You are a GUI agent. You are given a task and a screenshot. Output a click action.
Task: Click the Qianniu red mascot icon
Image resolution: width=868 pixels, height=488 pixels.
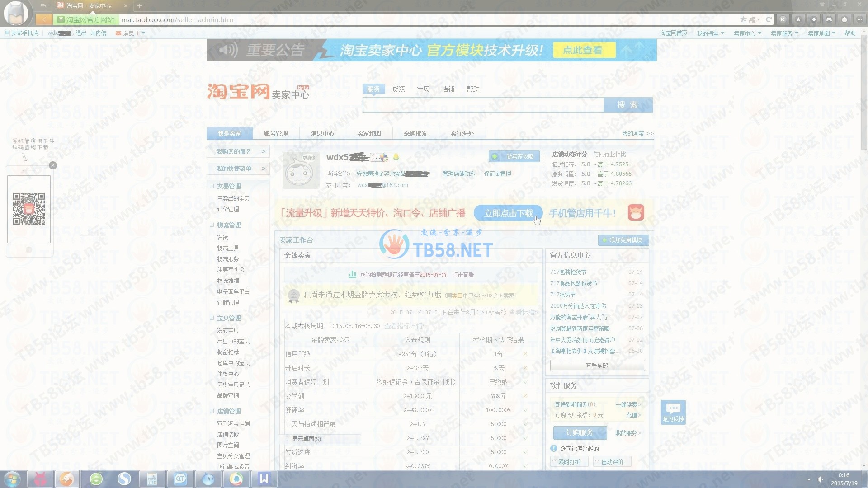[636, 212]
